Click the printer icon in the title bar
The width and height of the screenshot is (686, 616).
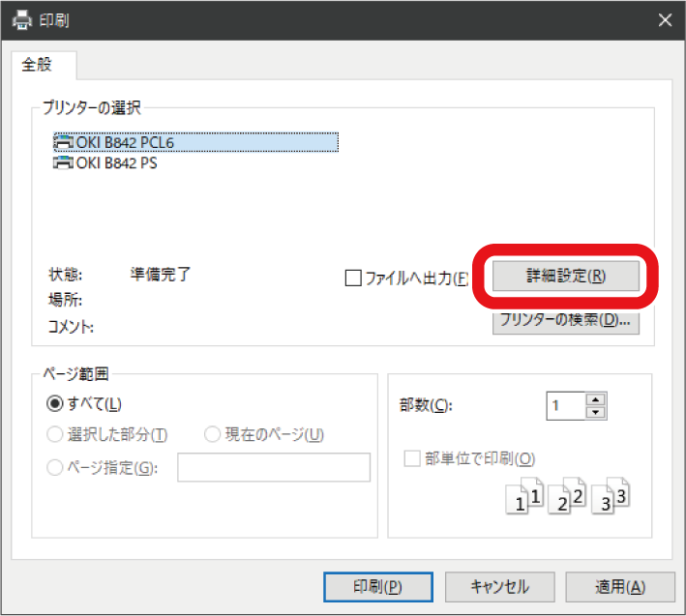tap(20, 19)
